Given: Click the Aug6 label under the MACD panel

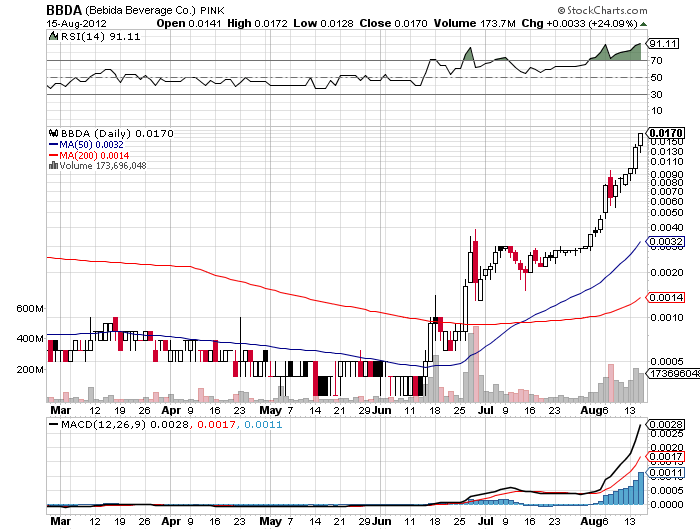Looking at the screenshot, I should [594, 521].
